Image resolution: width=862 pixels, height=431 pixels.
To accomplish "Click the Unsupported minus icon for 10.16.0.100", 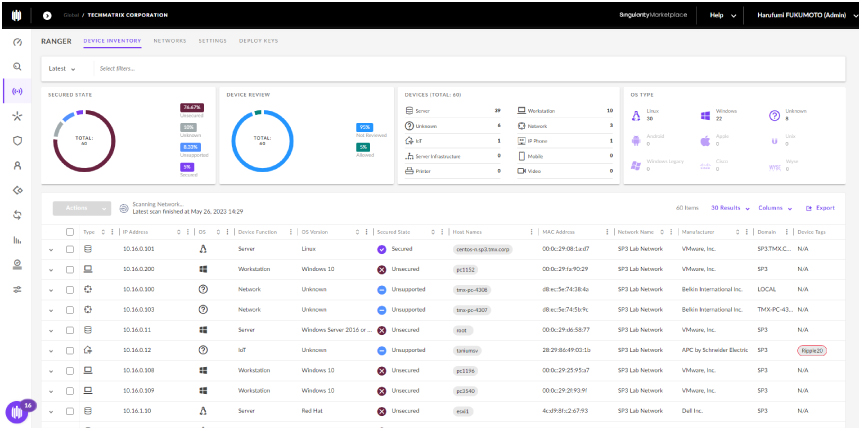I will coord(382,290).
